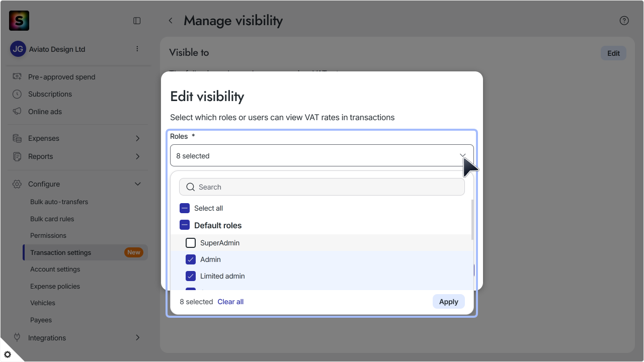Click the Apply button
The height and width of the screenshot is (362, 644).
coord(448,302)
